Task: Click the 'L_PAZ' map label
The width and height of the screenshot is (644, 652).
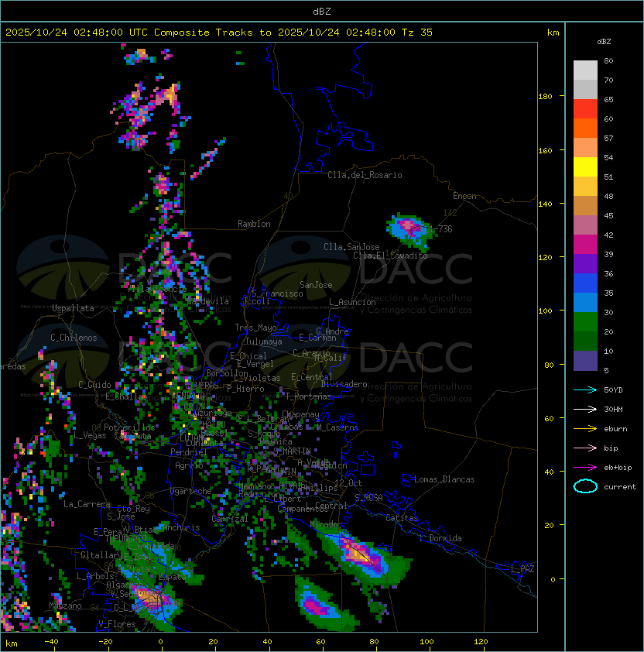Action: pos(522,569)
